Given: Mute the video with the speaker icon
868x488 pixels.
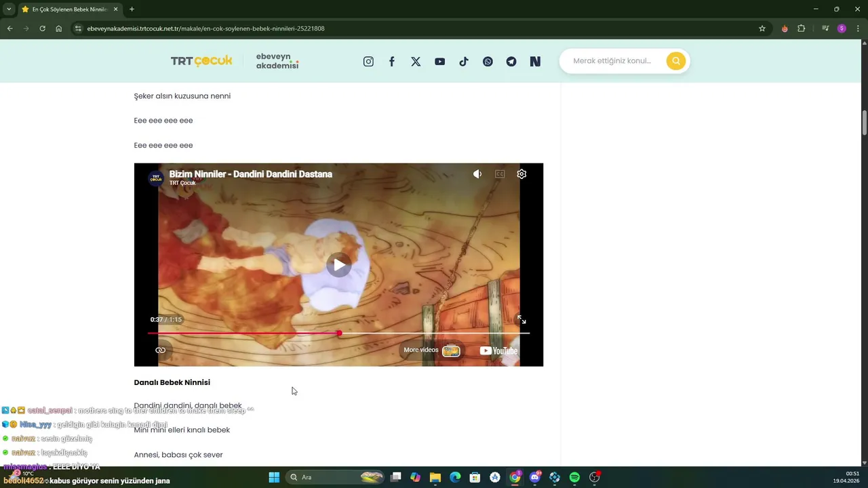Looking at the screenshot, I should [477, 174].
